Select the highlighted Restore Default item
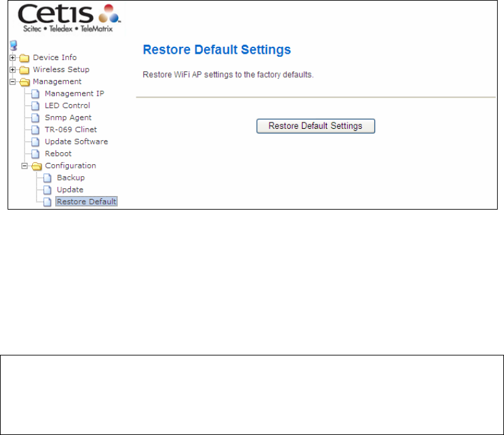 click(x=87, y=202)
